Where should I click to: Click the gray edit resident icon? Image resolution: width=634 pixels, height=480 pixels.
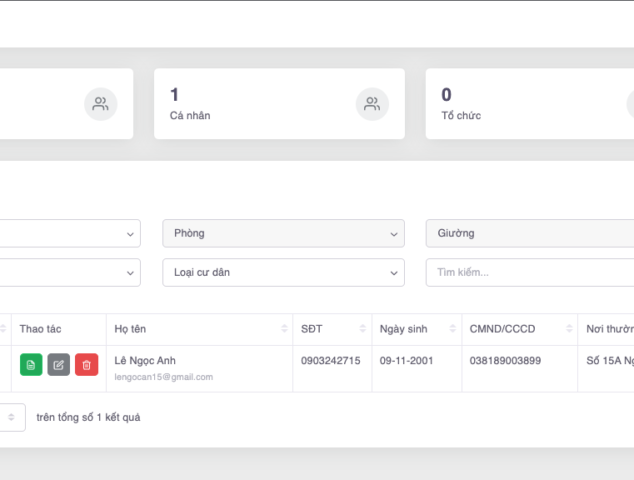[x=59, y=365]
